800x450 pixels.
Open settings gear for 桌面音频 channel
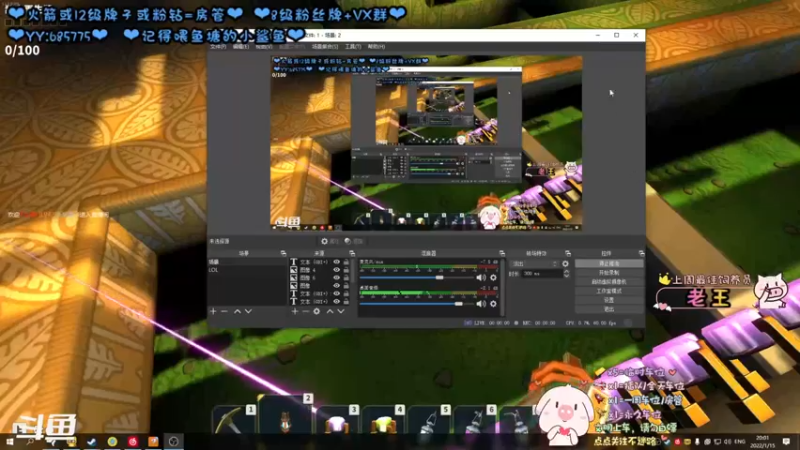tap(493, 304)
